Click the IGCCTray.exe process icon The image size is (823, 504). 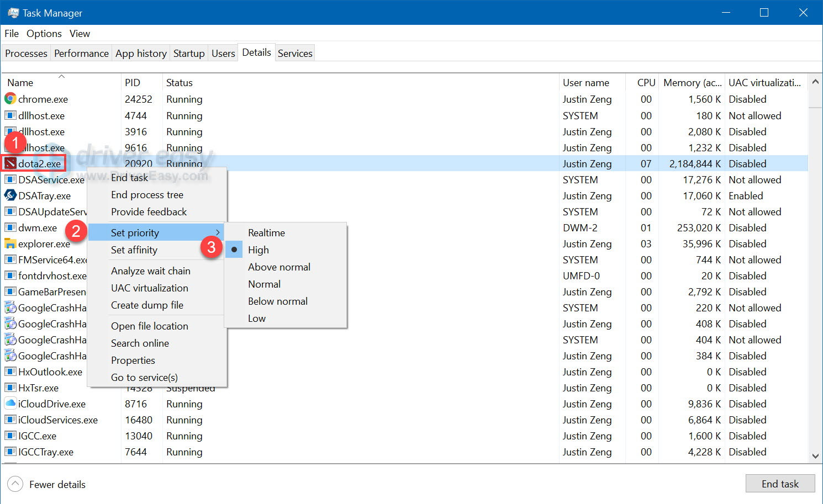click(10, 452)
